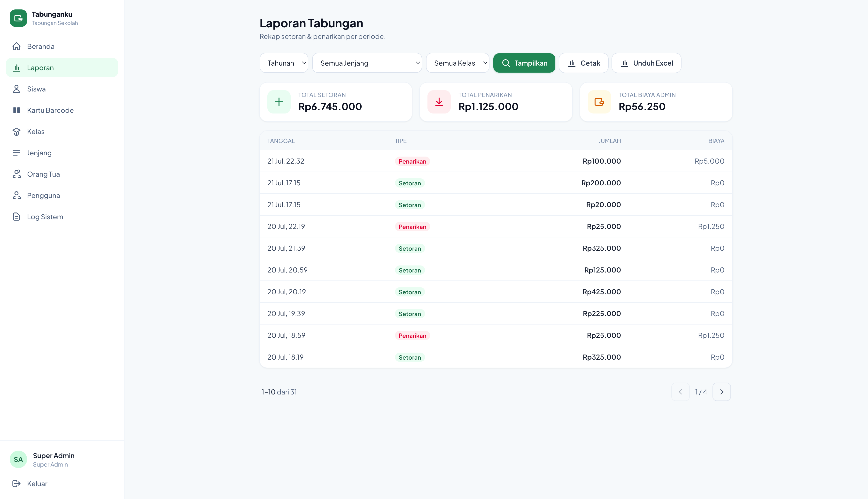
Task: Click the Penarikan badge on 21 Jul, 22.32 row
Action: [x=412, y=161]
